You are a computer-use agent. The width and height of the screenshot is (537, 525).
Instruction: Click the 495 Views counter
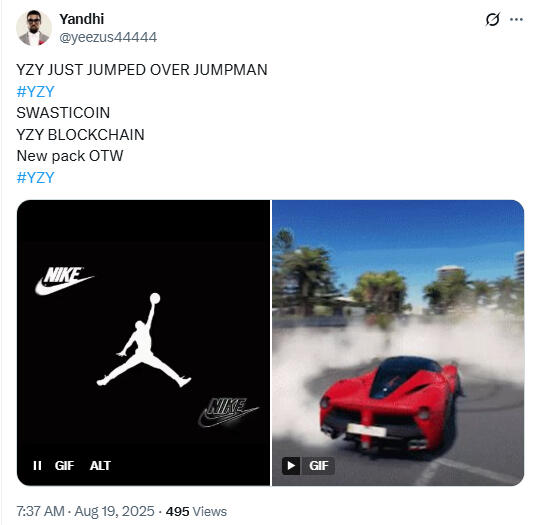pyautogui.click(x=196, y=512)
